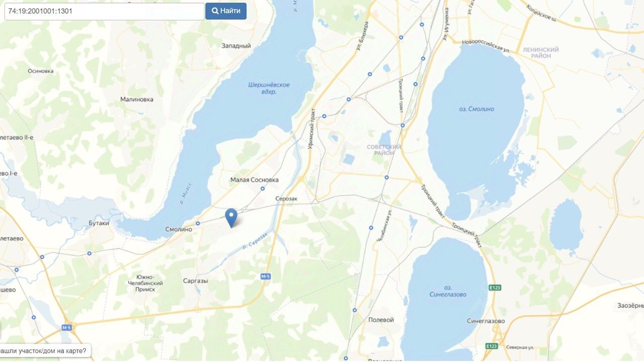Click the Малая Сосновка settlement label
Screen dimensions: 644x362
pyautogui.click(x=254, y=180)
